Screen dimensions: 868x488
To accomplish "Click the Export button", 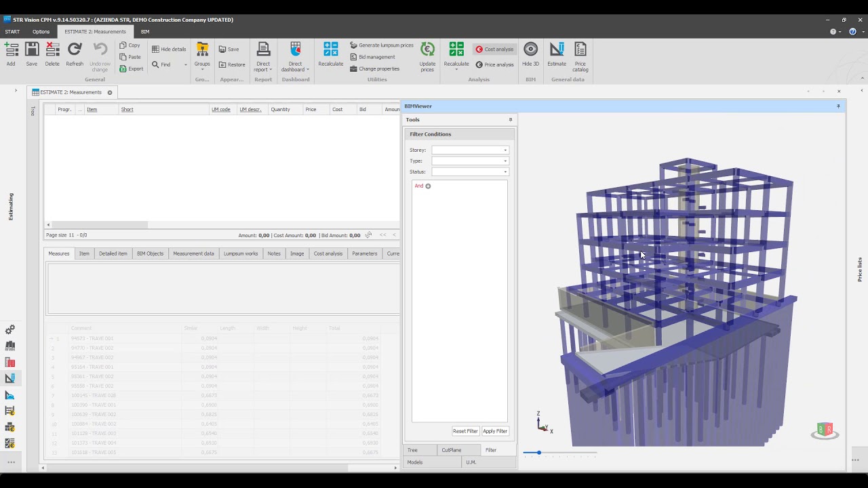I will pos(132,68).
